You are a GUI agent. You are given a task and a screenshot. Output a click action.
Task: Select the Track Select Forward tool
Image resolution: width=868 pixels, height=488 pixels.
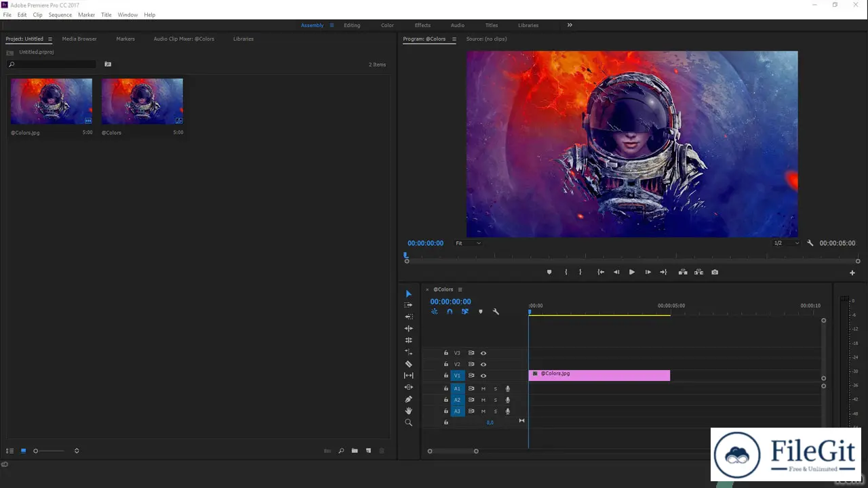408,305
